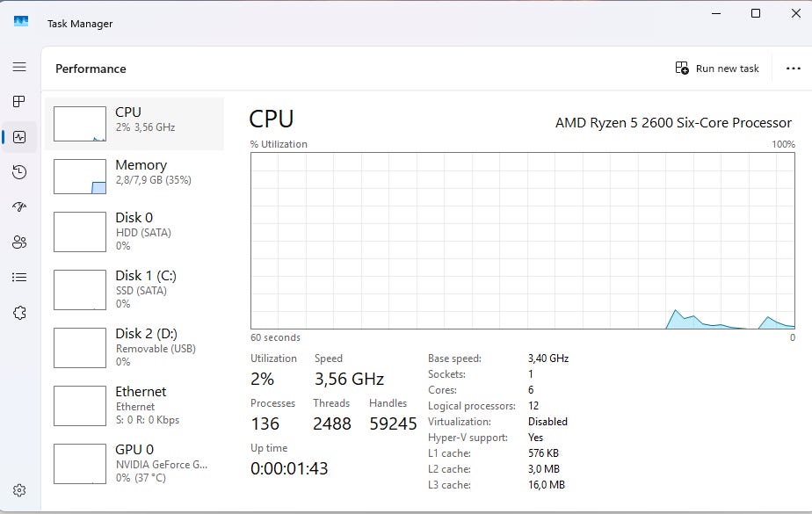Click the Ethernet mini graph thumbnail
812x514 pixels.
[x=80, y=406]
